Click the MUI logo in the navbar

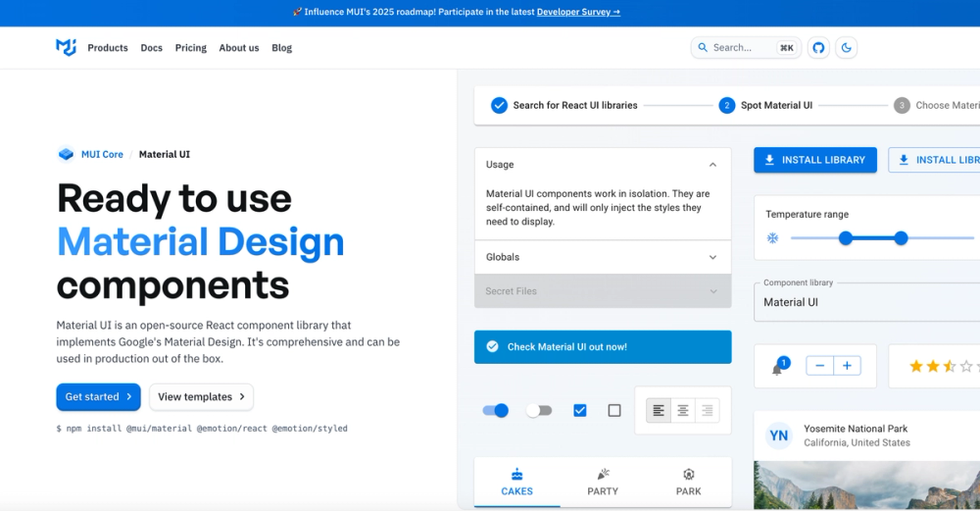coord(66,47)
